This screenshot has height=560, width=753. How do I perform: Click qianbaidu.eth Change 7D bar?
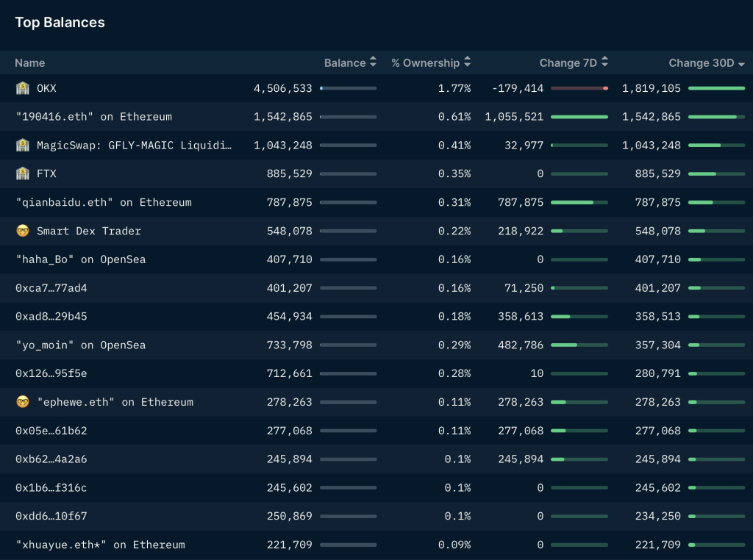(579, 203)
